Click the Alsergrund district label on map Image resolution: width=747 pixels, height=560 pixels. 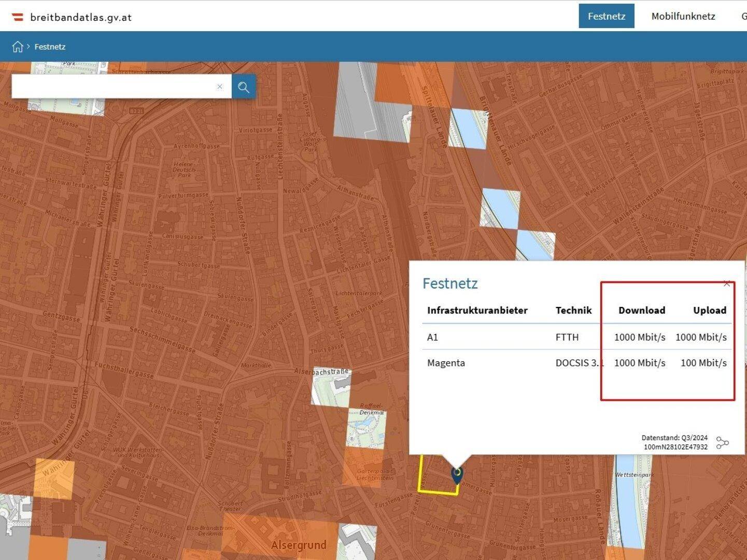299,545
